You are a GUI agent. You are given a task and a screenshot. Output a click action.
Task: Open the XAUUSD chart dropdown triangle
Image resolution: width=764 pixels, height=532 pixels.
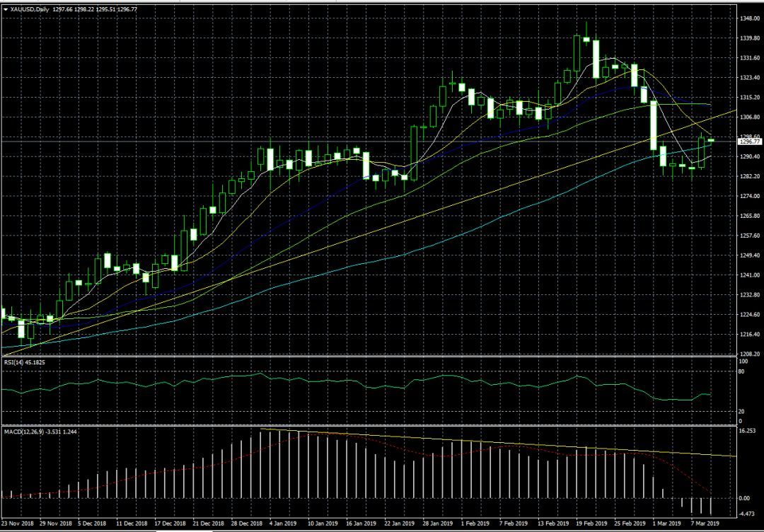pyautogui.click(x=6, y=9)
